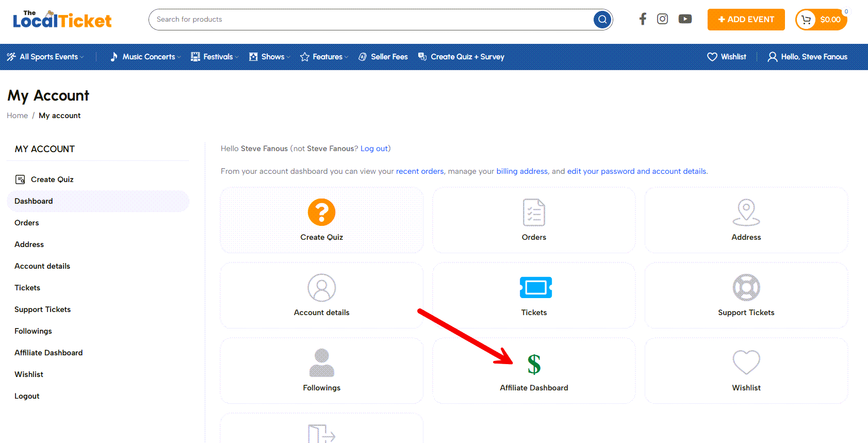Screen dimensions: 868x443
Task: Open the Facebook social icon
Action: pyautogui.click(x=643, y=19)
